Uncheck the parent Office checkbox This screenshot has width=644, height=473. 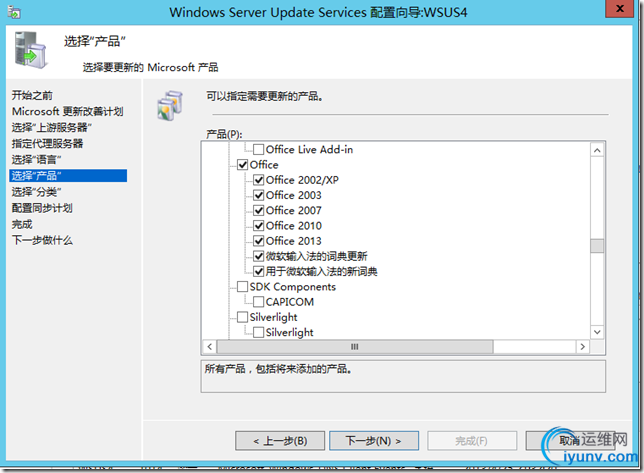point(242,165)
